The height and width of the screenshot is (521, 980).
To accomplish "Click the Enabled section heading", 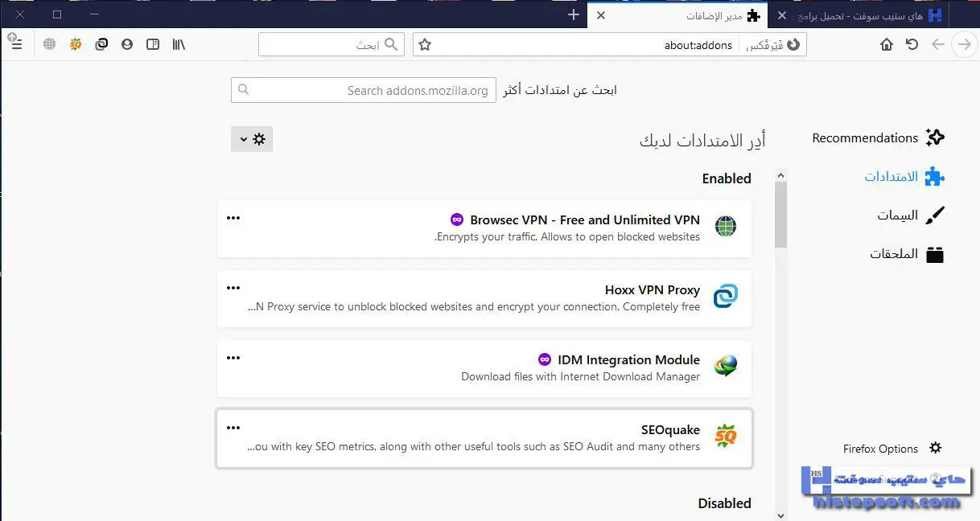I will [727, 178].
